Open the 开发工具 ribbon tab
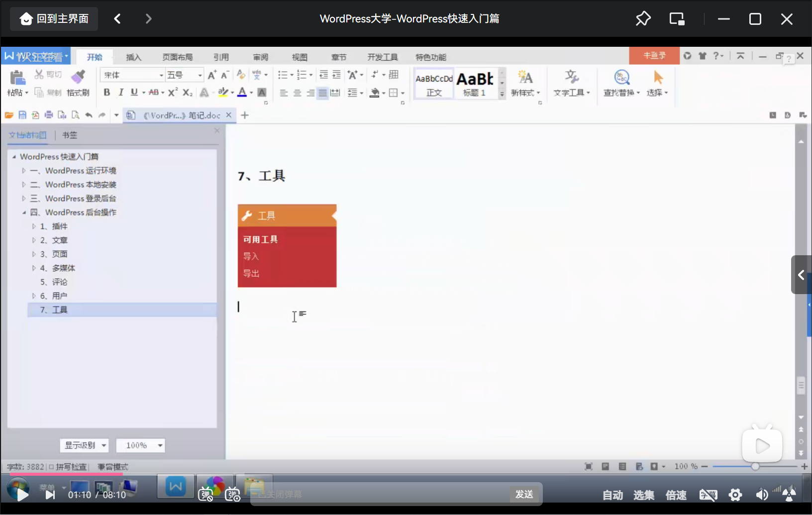 (x=383, y=57)
